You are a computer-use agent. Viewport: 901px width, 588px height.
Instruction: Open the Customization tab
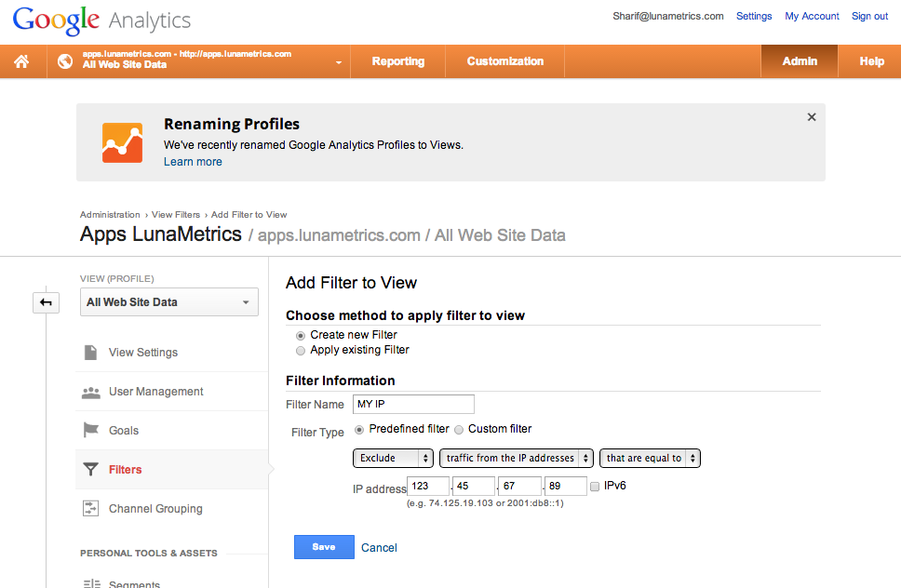(505, 61)
